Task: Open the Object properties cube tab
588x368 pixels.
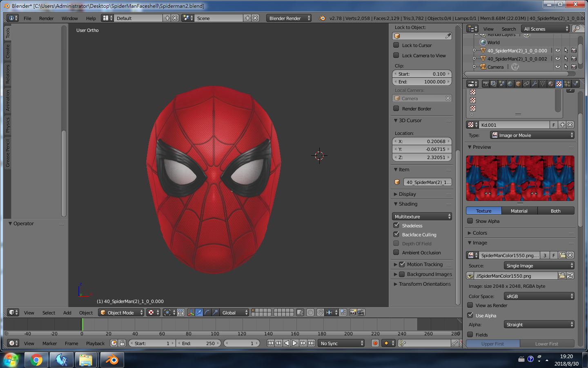Action: click(x=518, y=84)
